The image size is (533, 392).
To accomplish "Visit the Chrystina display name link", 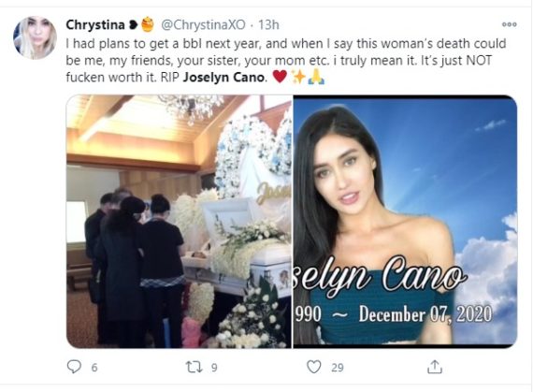I will [95, 25].
